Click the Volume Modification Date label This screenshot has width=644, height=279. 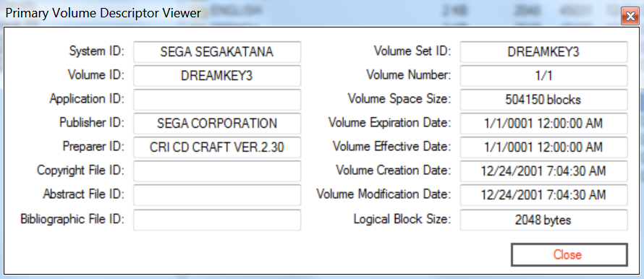point(384,194)
